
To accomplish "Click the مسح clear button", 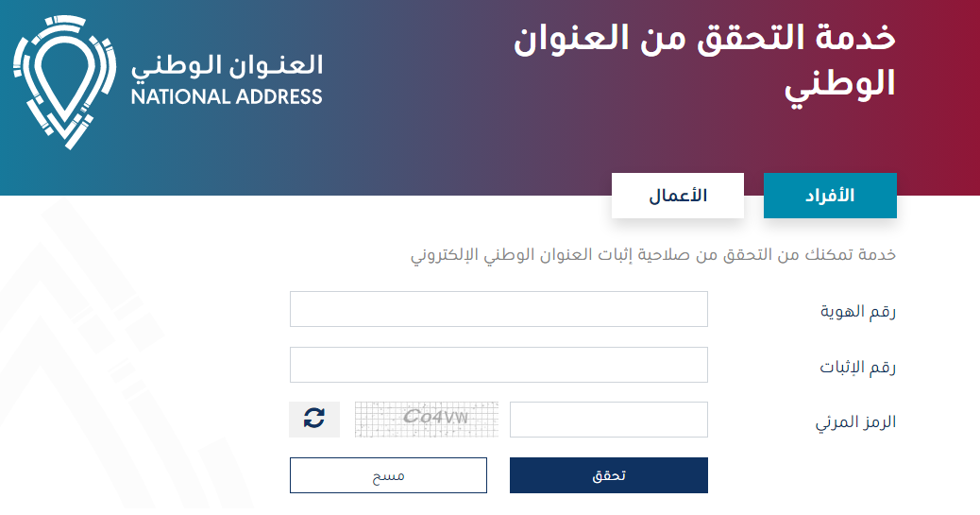I will click(x=388, y=475).
